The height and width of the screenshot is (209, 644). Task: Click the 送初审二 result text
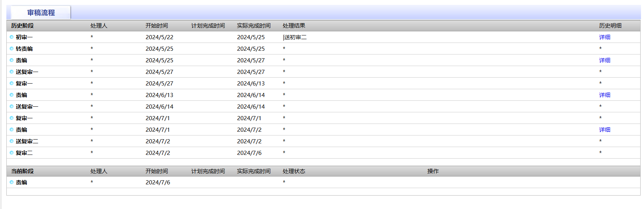point(295,37)
